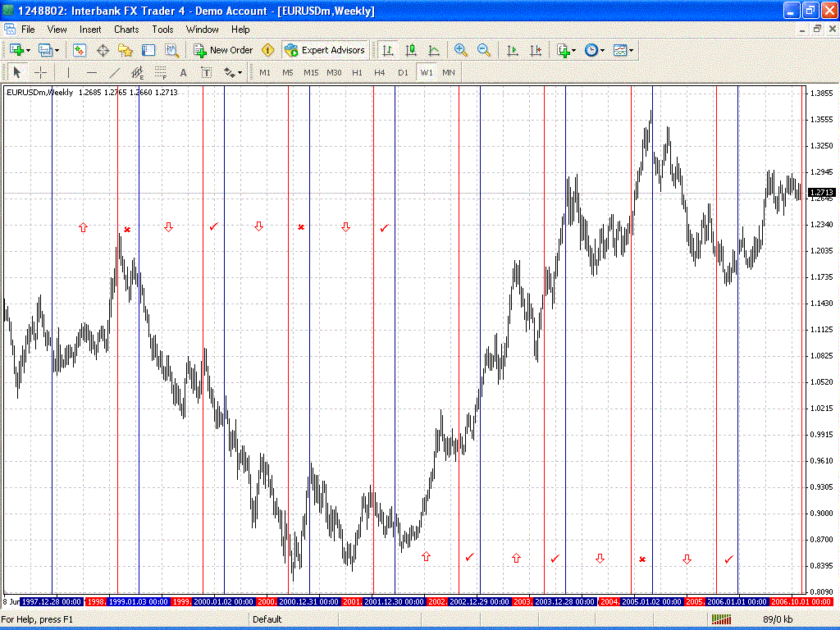Select the Crosshair tool
Screen dimensions: 840x630
(40, 72)
